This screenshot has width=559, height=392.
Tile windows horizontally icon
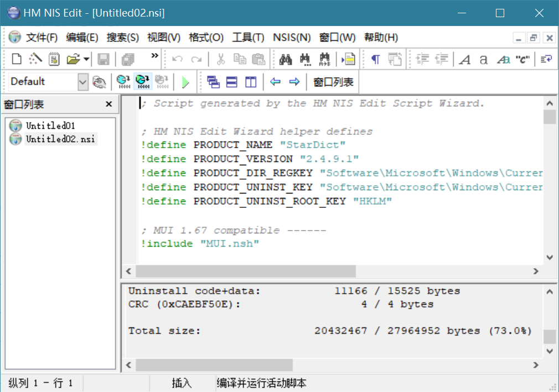pyautogui.click(x=232, y=82)
